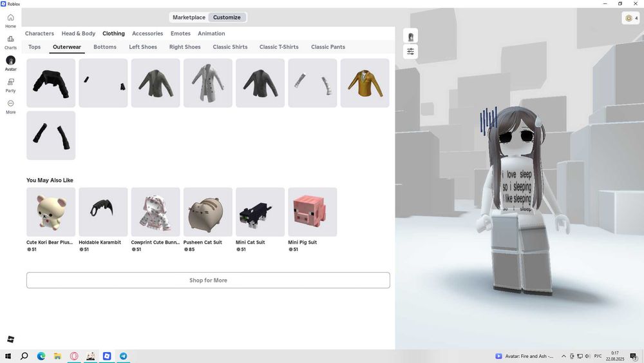This screenshot has width=644, height=363.
Task: Open File Explorer from taskbar
Action: click(57, 356)
